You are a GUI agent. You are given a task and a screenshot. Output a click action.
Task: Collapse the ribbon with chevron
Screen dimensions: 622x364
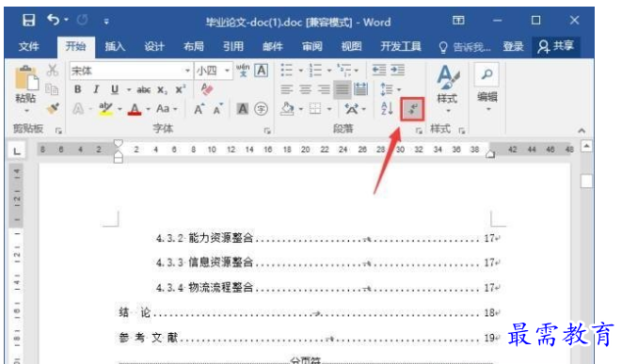(x=582, y=130)
